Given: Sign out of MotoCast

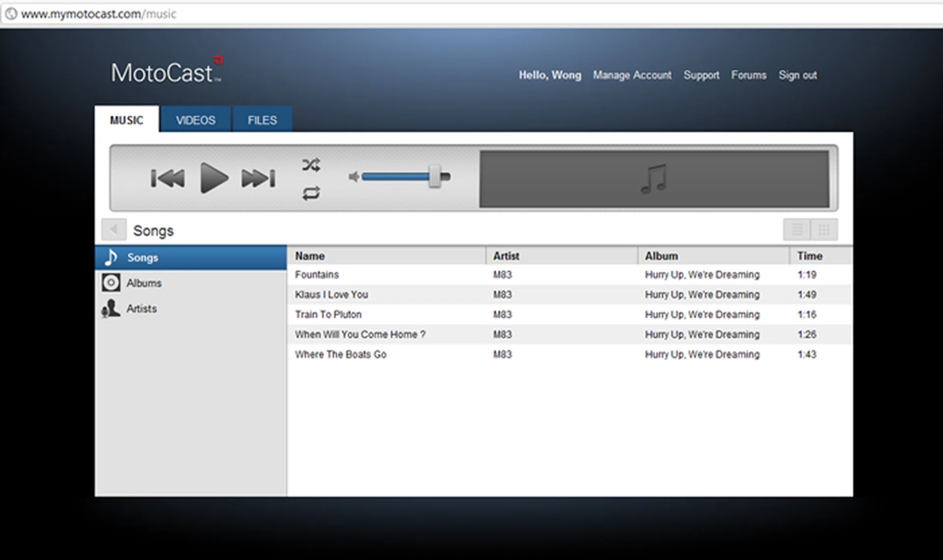Looking at the screenshot, I should (x=798, y=75).
